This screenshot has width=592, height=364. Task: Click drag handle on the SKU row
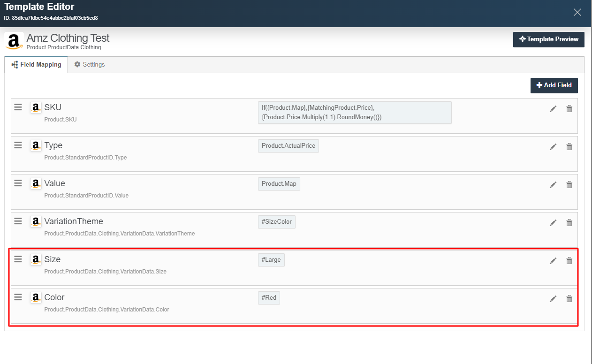pos(18,107)
